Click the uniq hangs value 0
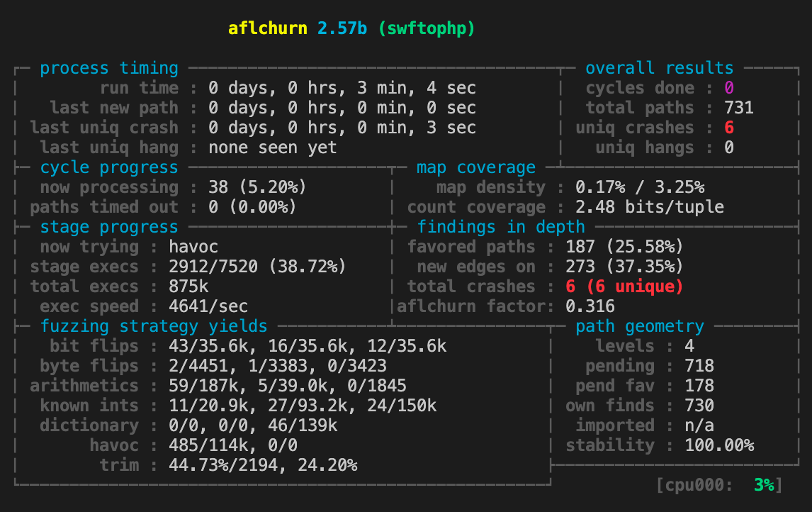Image resolution: width=812 pixels, height=512 pixels. [729, 148]
